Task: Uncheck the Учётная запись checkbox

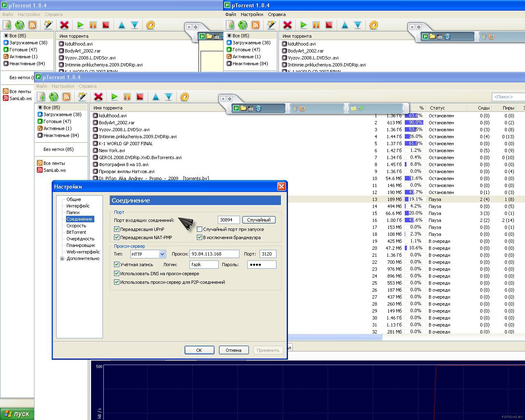Action: click(117, 265)
